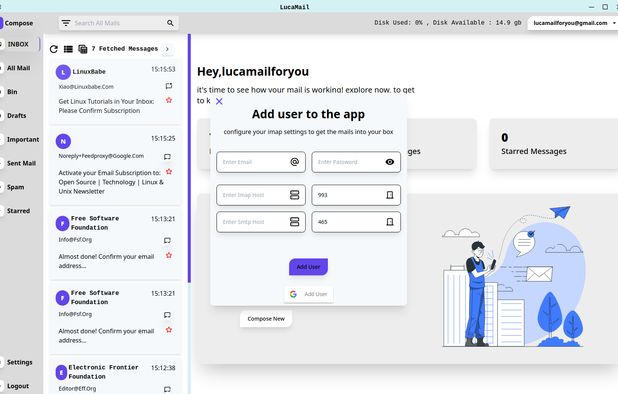This screenshot has width=618, height=394.
Task: Close the Add user dialog
Action: point(219,101)
